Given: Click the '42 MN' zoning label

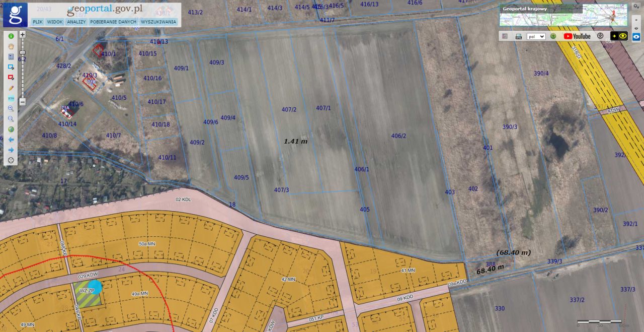Looking at the screenshot, I should click(x=288, y=279).
